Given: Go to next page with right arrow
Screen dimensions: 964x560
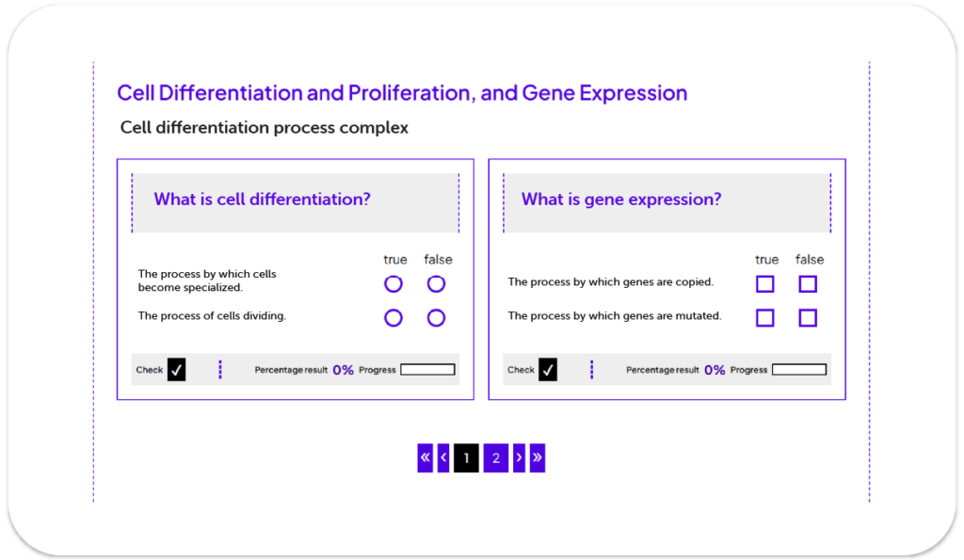Looking at the screenshot, I should tap(519, 458).
